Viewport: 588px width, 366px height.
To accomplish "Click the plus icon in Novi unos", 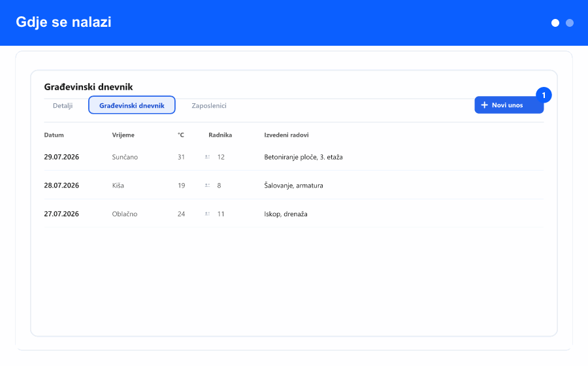I will click(x=485, y=105).
